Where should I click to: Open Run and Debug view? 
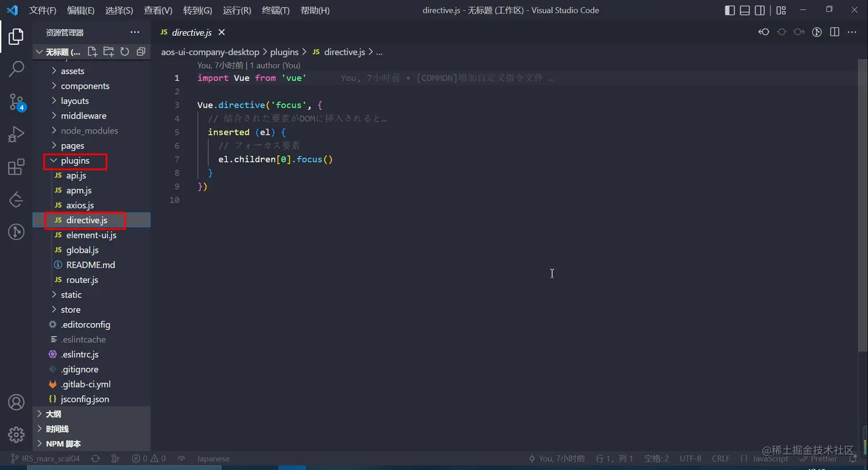click(16, 134)
